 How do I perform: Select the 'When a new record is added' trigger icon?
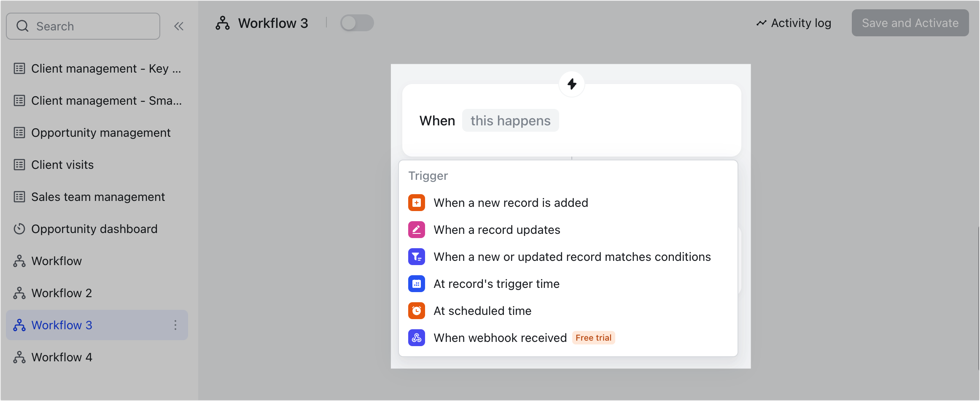coord(416,203)
